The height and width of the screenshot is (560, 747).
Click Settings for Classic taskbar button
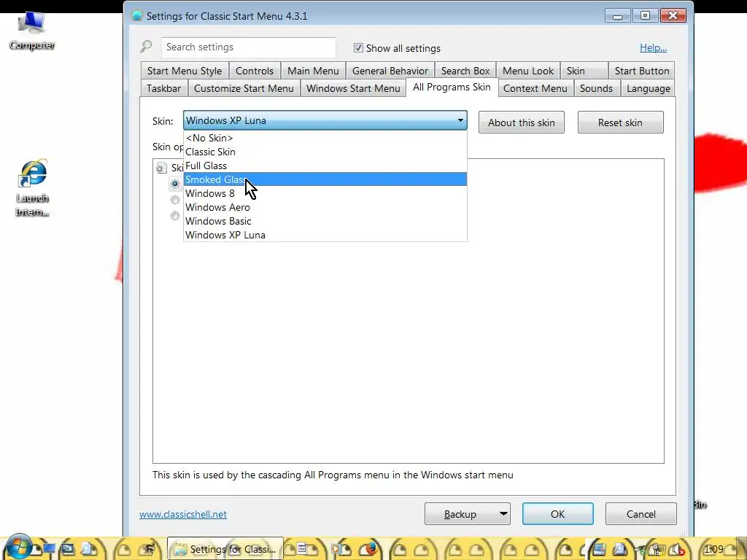click(225, 549)
